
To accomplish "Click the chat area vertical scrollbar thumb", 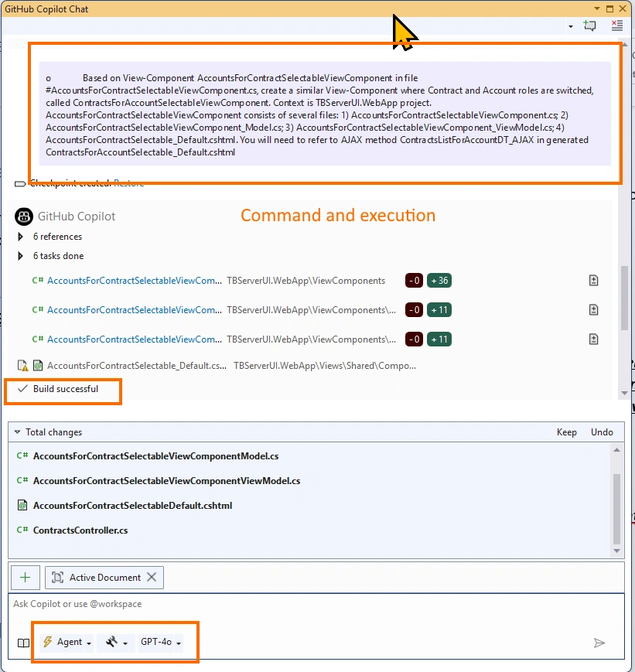I will 624,298.
